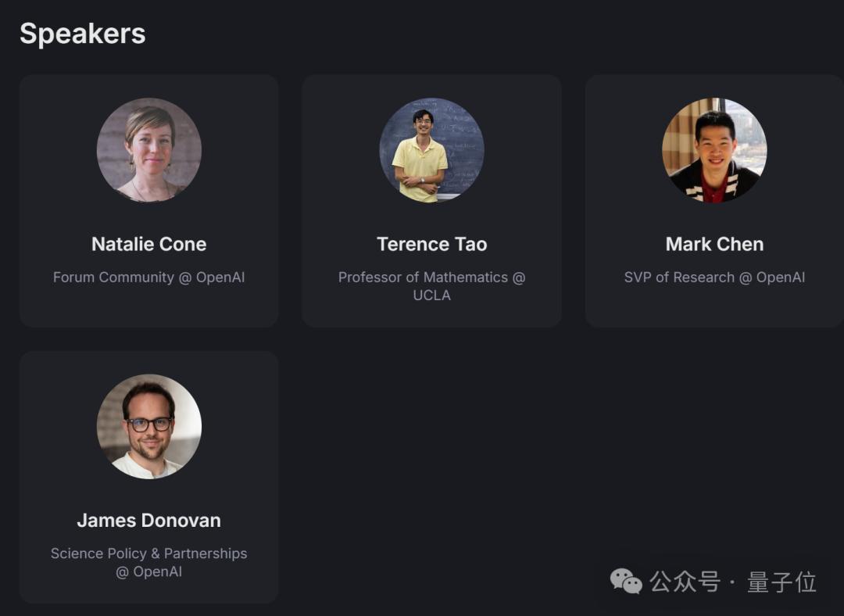Click "SVP of Research @ OpenAI" subtitle
The width and height of the screenshot is (844, 616).
pos(714,278)
